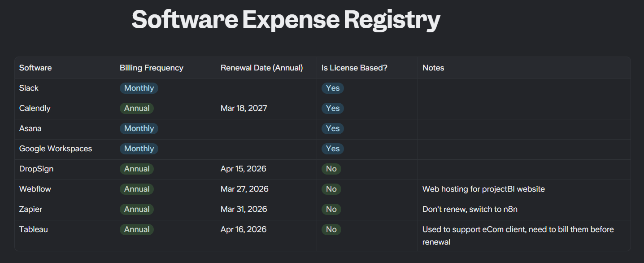Click the Software Expense Registry title
Viewport: 644px width, 263px height.
[286, 20]
